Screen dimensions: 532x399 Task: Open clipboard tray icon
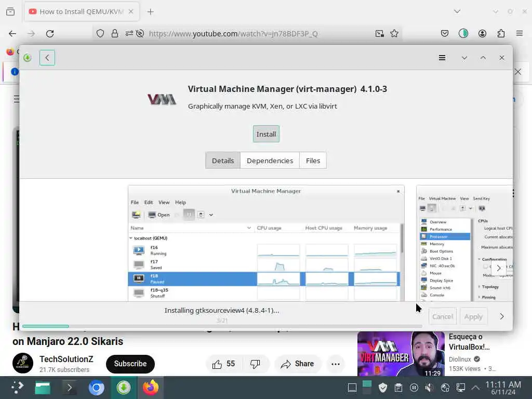point(398,388)
